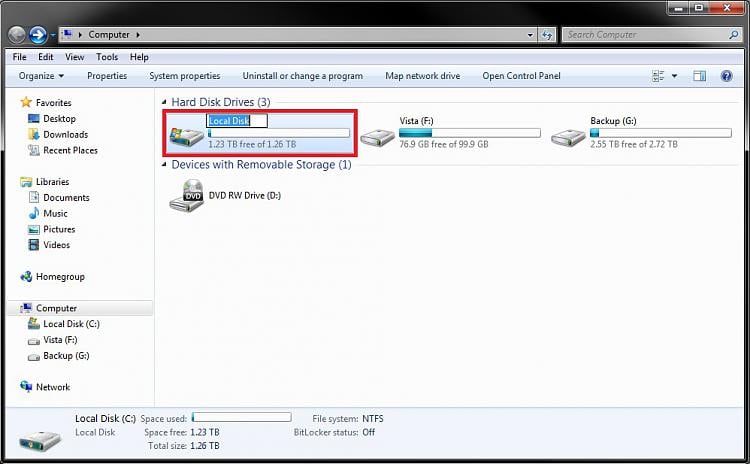The image size is (750, 464).
Task: Click the Vista (F:) drive icon
Action: tap(378, 137)
